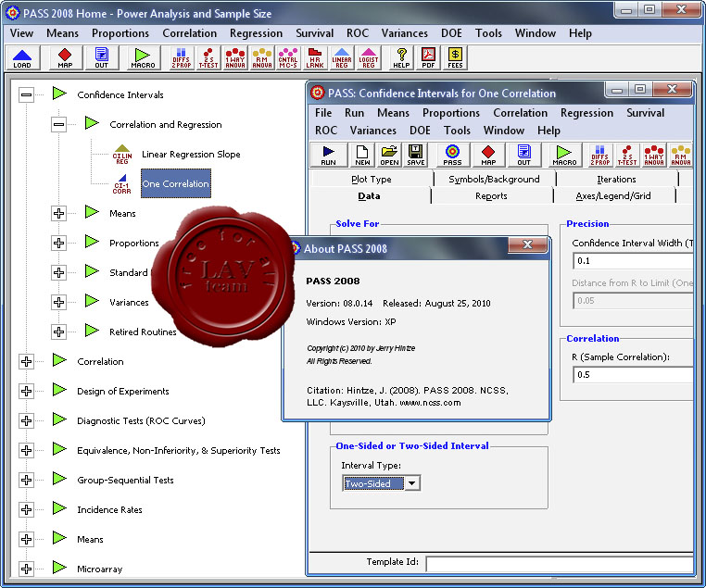
Task: Switch to the Plot Type tab
Action: (x=371, y=179)
